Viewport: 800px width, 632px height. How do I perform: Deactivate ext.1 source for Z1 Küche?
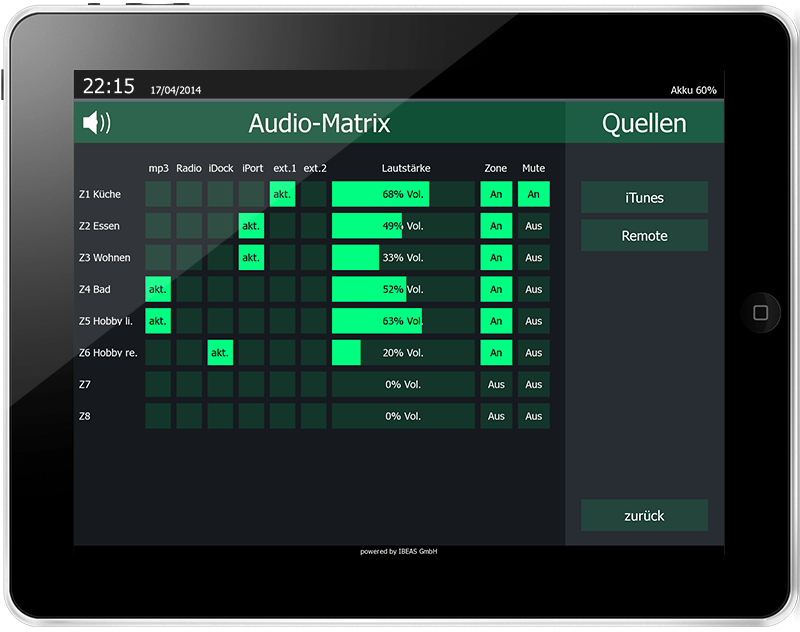(282, 194)
